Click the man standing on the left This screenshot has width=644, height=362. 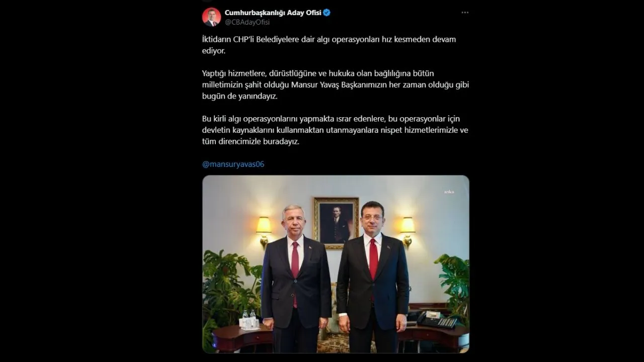(296, 278)
